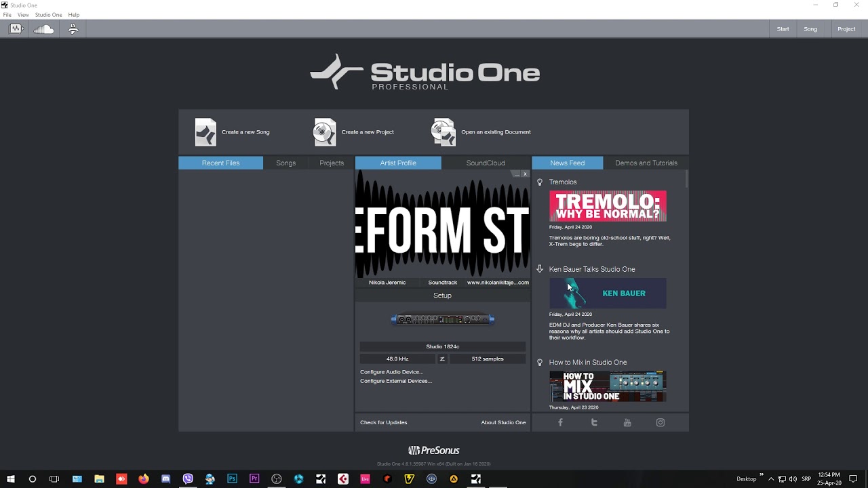Click the Create a new Project disc icon
Image resolution: width=868 pixels, height=488 pixels.
coord(324,132)
